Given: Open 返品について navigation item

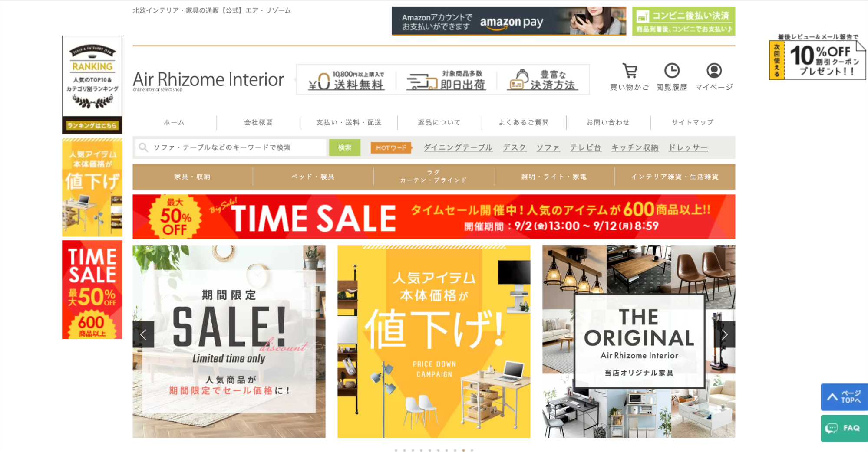Looking at the screenshot, I should coord(439,122).
